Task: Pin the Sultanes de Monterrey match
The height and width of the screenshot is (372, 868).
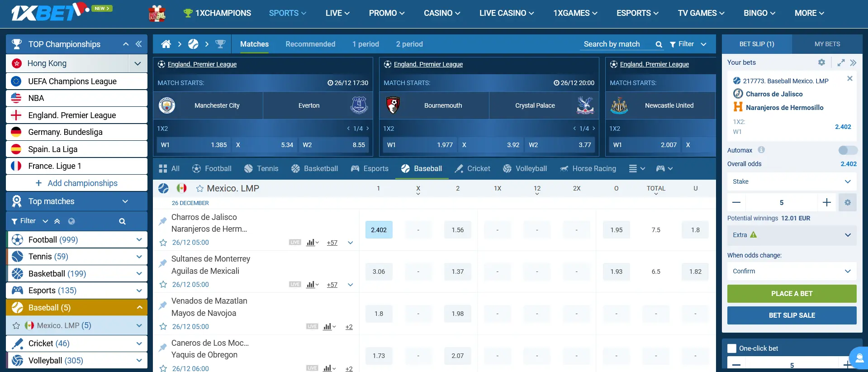Action: click(163, 263)
